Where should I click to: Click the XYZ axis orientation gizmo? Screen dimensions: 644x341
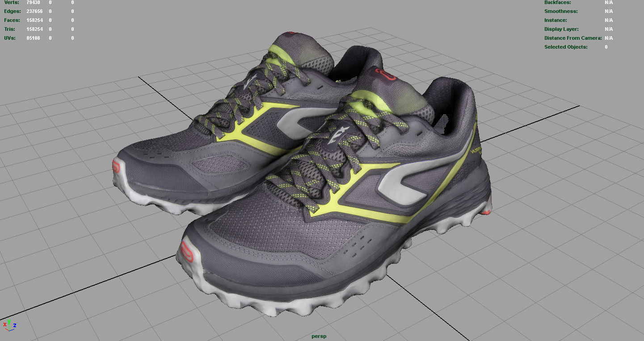[x=9, y=325]
